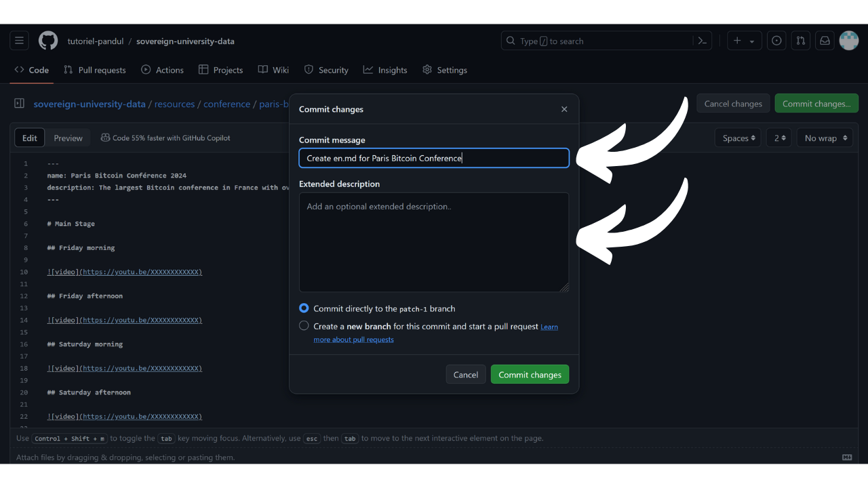Click the Type / to search box
868x488 pixels.
597,41
